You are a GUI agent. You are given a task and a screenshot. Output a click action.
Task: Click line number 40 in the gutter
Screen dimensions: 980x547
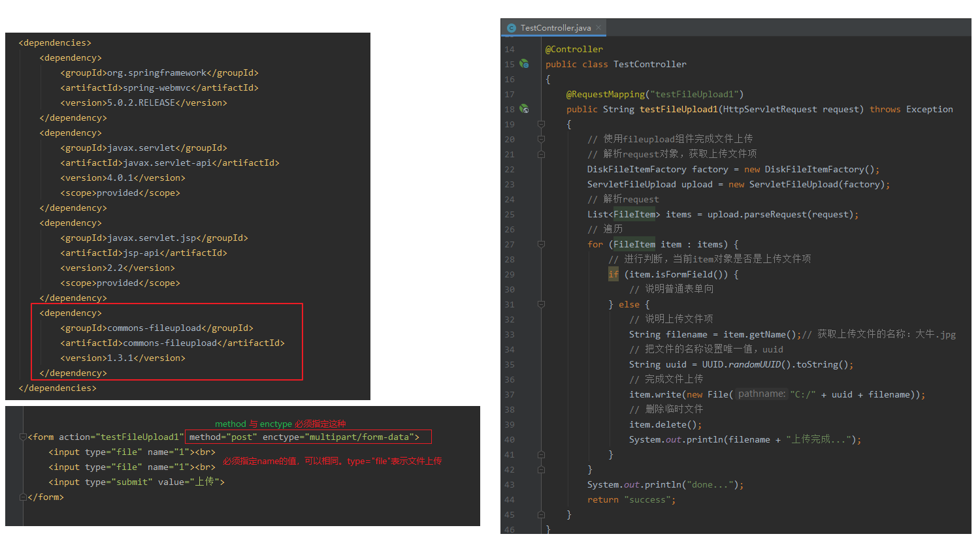pos(510,439)
